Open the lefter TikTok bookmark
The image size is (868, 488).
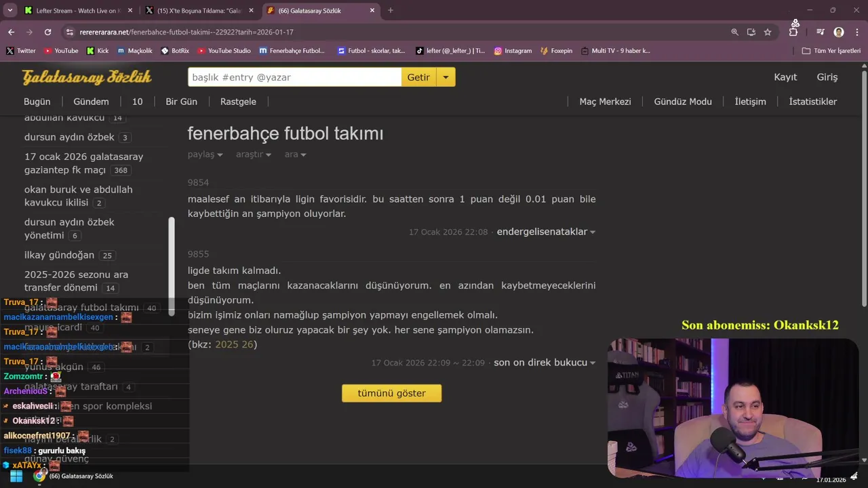[x=450, y=51]
